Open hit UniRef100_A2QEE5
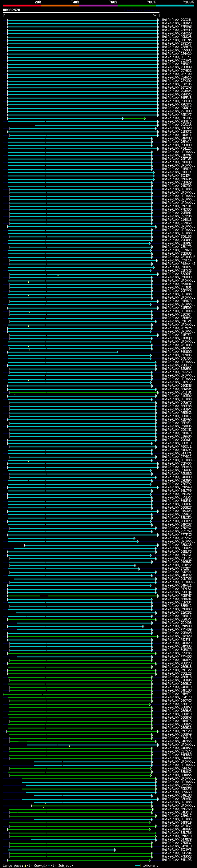Image resolution: width=197 pixels, height=868 pixels. tap(176, 365)
